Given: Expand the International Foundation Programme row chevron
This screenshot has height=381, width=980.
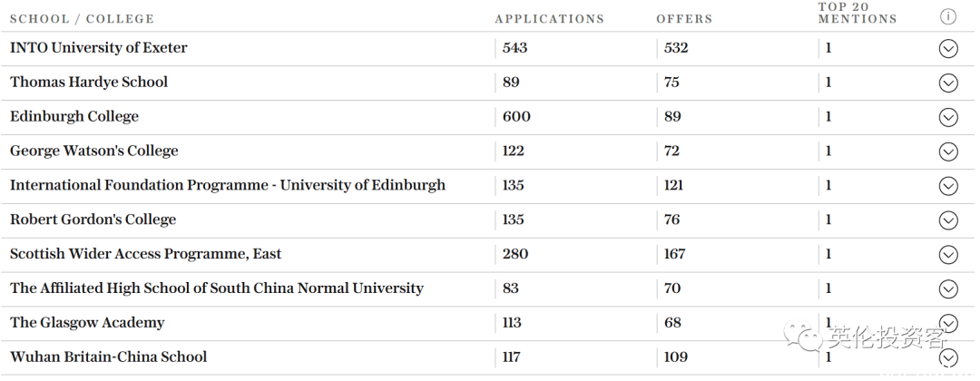Looking at the screenshot, I should point(948,185).
